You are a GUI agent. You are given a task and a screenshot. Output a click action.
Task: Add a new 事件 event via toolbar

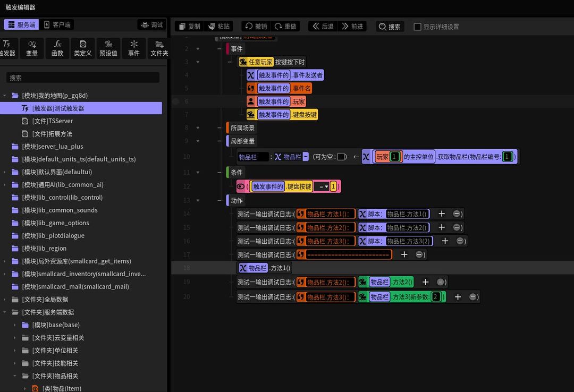pyautogui.click(x=134, y=48)
